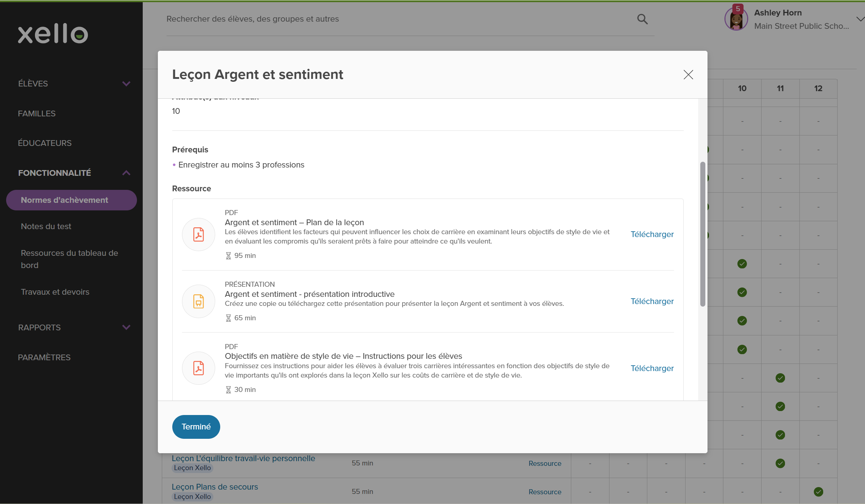Image resolution: width=865 pixels, height=504 pixels.
Task: Click the hourglass icon next to 65 min
Action: tap(228, 318)
